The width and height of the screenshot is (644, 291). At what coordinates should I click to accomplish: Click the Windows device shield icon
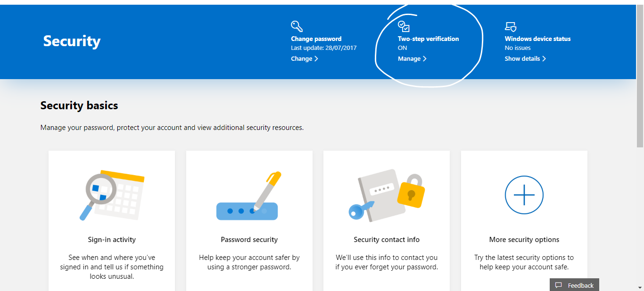(511, 26)
